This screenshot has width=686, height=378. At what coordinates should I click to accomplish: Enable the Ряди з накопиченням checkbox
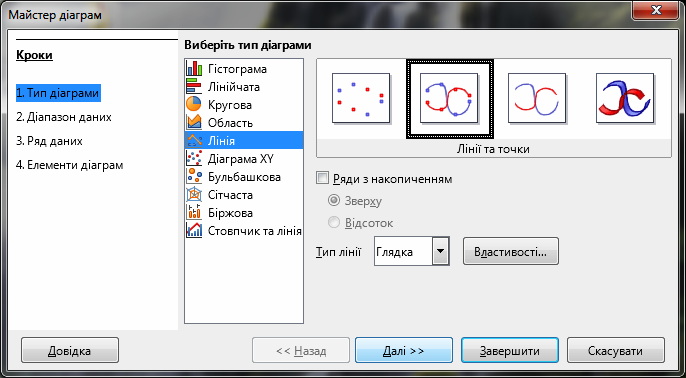coord(322,178)
